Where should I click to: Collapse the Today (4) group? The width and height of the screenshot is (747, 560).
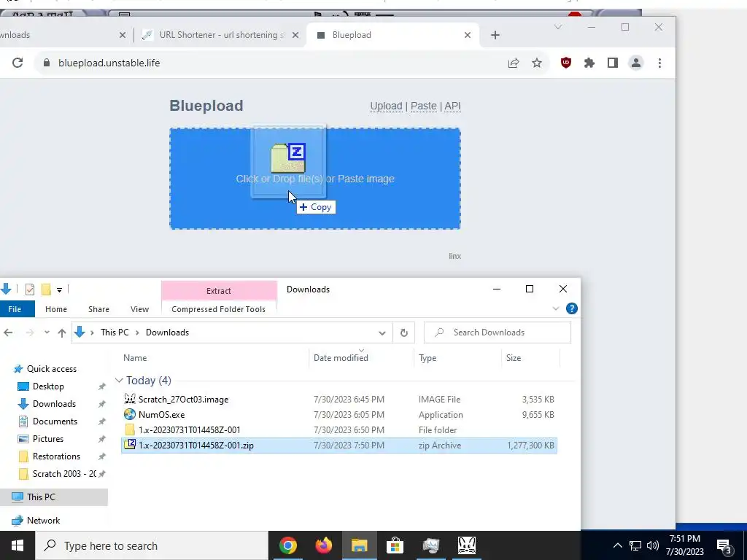coord(119,381)
